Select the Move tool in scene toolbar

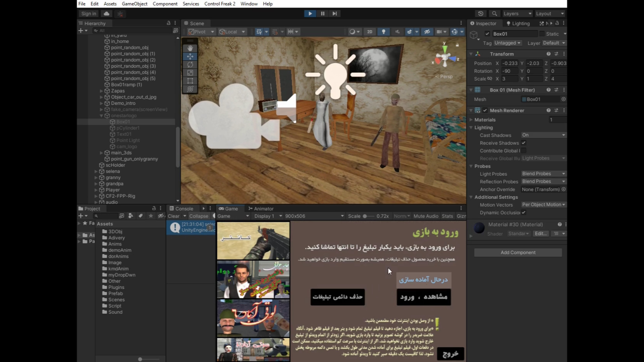[190, 56]
